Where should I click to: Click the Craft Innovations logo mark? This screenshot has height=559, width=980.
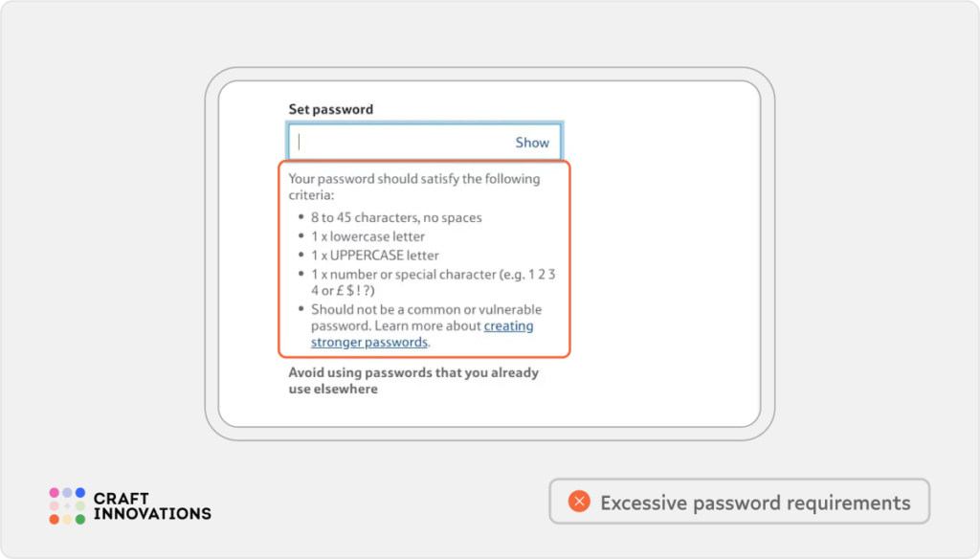click(x=67, y=506)
